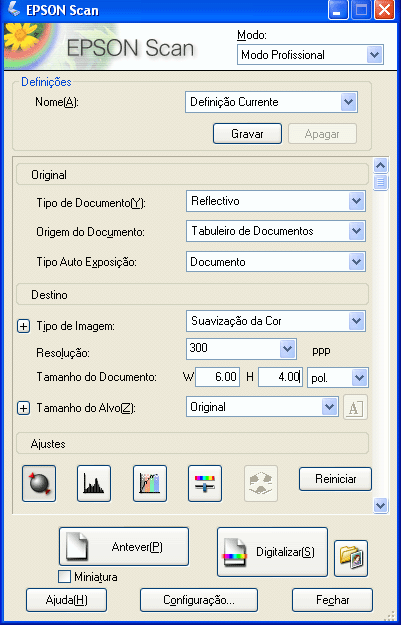Open the Histogram adjustment icon
401x625 pixels.
[94, 483]
